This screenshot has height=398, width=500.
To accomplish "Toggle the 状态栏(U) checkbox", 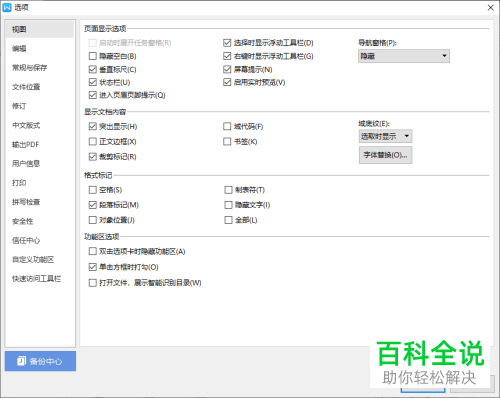I will (93, 82).
